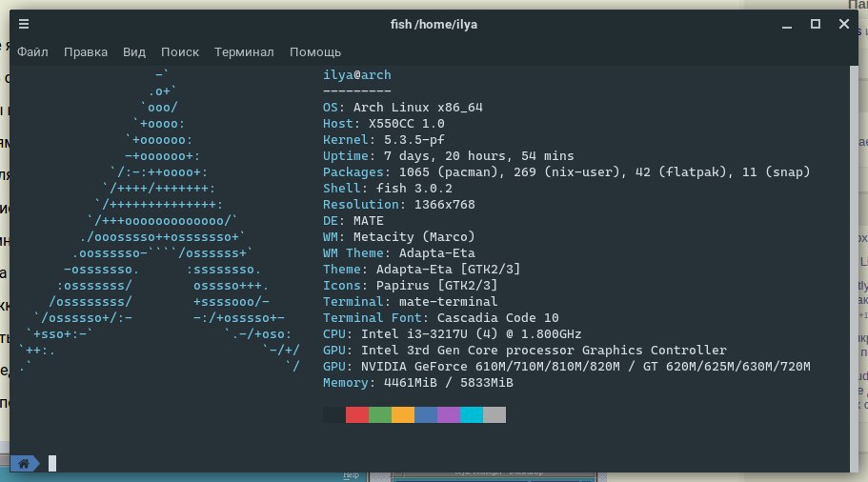
Task: Click the Terminal Font: Cascadia Code line
Action: 440,317
